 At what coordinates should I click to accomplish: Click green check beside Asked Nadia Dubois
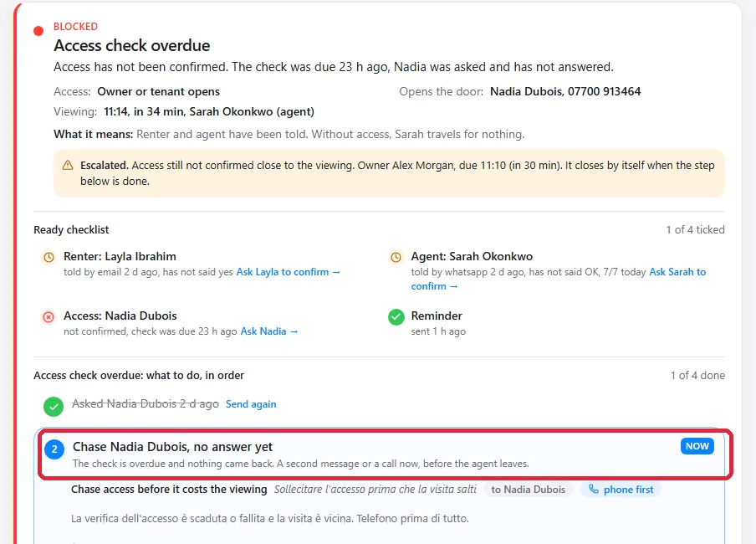click(x=54, y=407)
